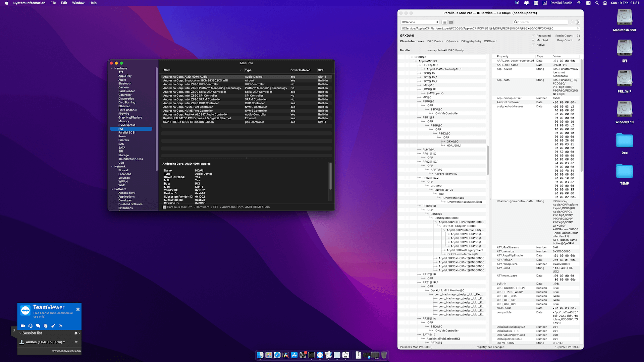Click the TeamViewer file transfer icon

point(45,326)
